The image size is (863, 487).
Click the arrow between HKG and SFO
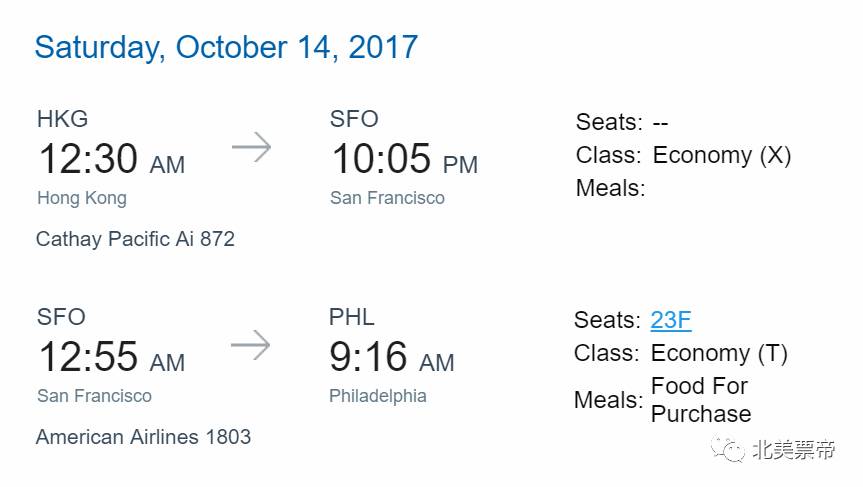[x=251, y=148]
